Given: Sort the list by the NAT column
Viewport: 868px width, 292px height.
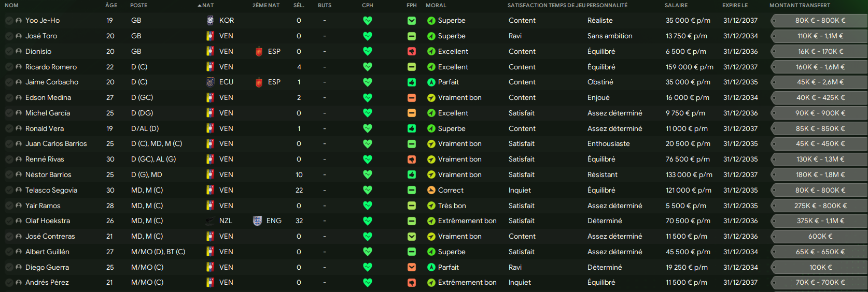Looking at the screenshot, I should [207, 5].
